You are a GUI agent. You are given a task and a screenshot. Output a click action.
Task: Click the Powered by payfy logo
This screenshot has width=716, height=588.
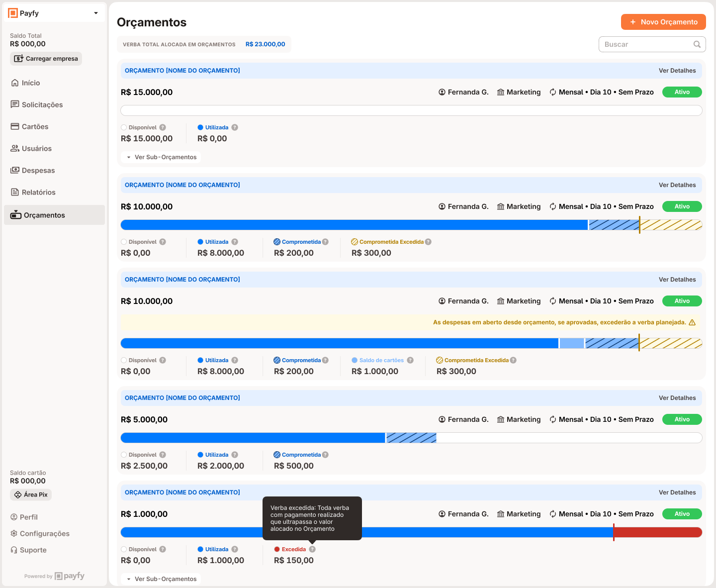click(x=69, y=576)
